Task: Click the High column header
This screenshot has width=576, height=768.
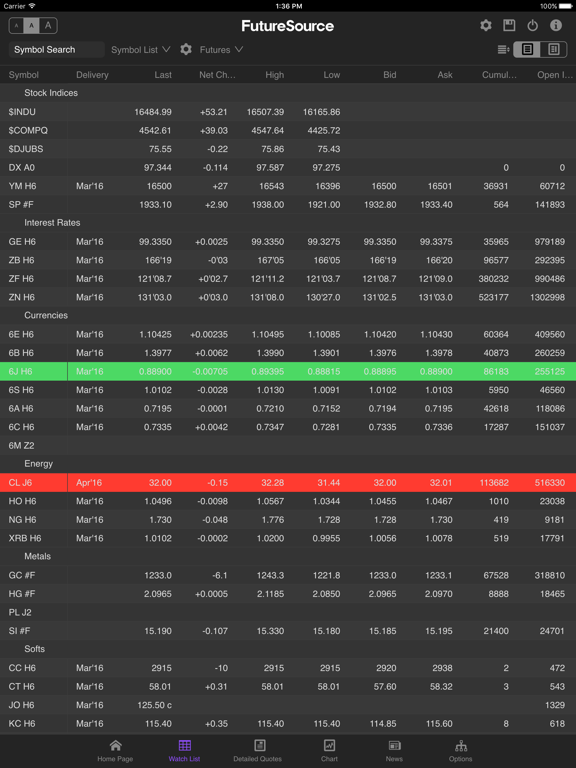Action: [275, 75]
